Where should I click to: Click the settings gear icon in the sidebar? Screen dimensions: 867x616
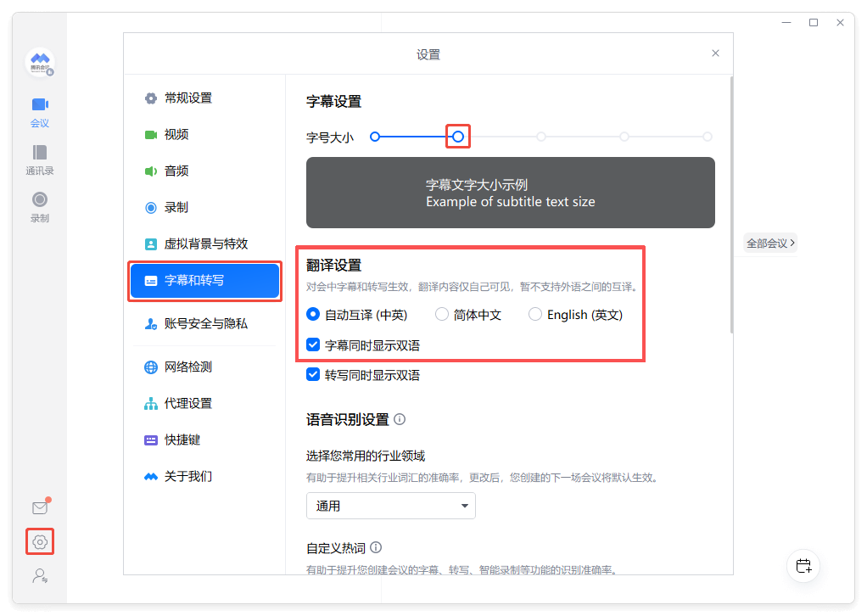pos(40,542)
